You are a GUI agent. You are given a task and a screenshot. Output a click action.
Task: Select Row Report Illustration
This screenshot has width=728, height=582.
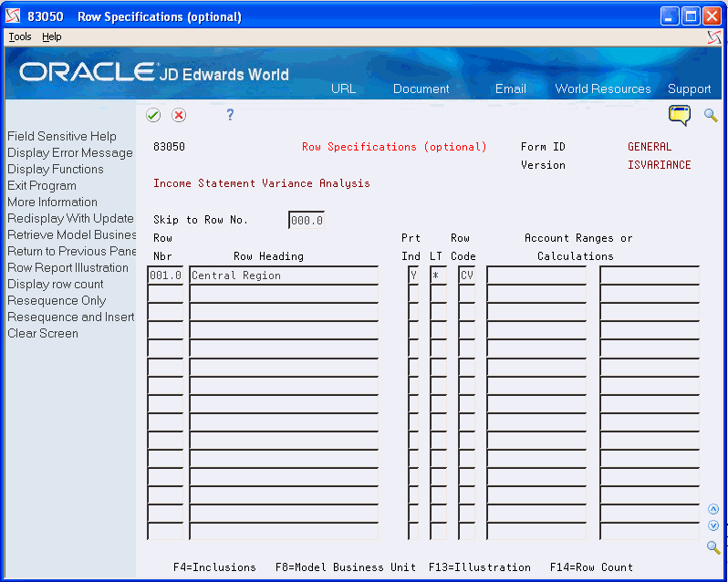(68, 268)
